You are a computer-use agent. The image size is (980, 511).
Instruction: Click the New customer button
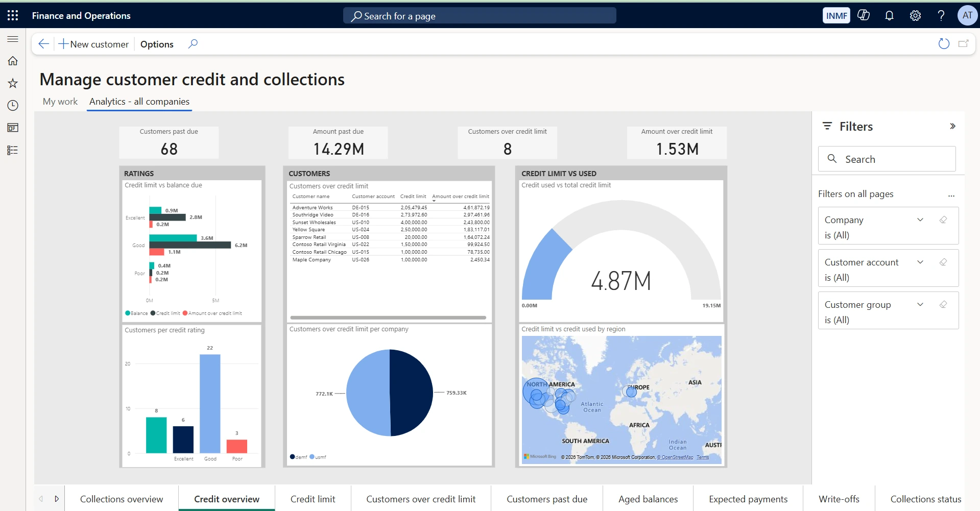click(x=93, y=44)
